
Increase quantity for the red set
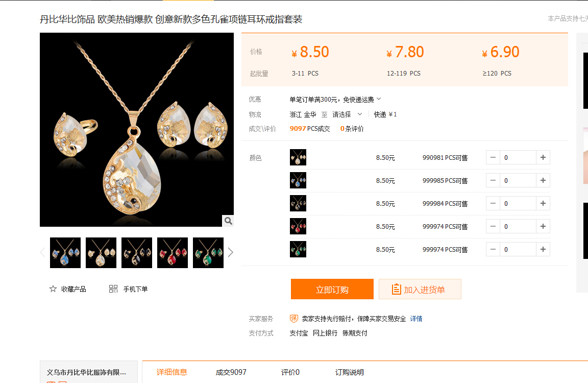click(x=543, y=227)
